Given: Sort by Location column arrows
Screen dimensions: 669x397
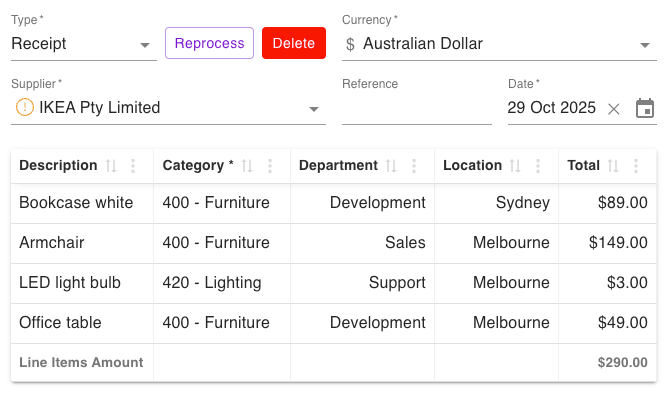Looking at the screenshot, I should pos(515,166).
